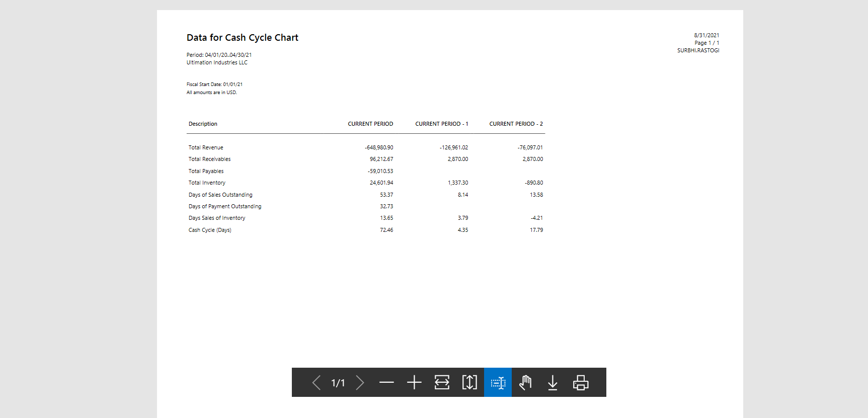Select the 'CURRENT PERIOD' column header

tap(370, 124)
